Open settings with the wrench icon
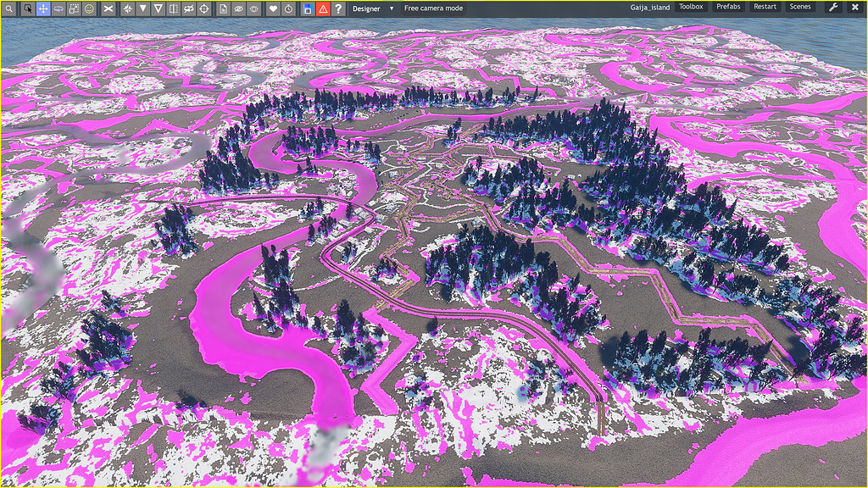Image resolution: width=868 pixels, height=488 pixels. (832, 7)
